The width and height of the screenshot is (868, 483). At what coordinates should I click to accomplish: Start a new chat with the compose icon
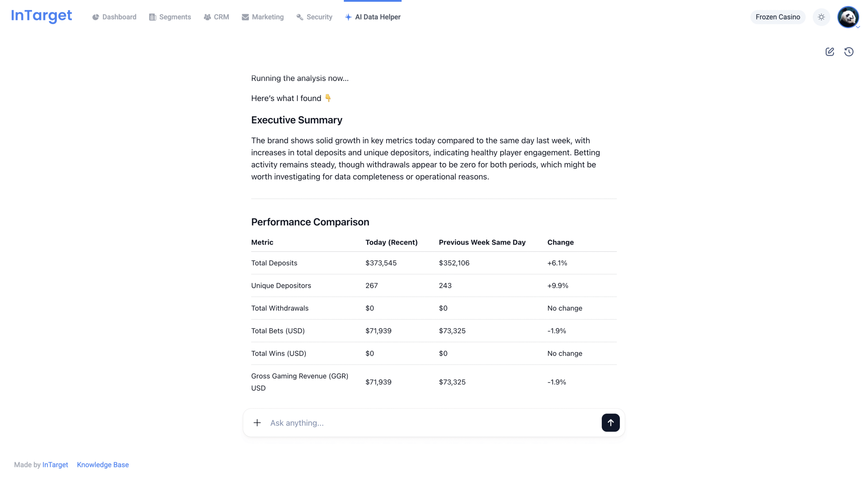coord(829,52)
